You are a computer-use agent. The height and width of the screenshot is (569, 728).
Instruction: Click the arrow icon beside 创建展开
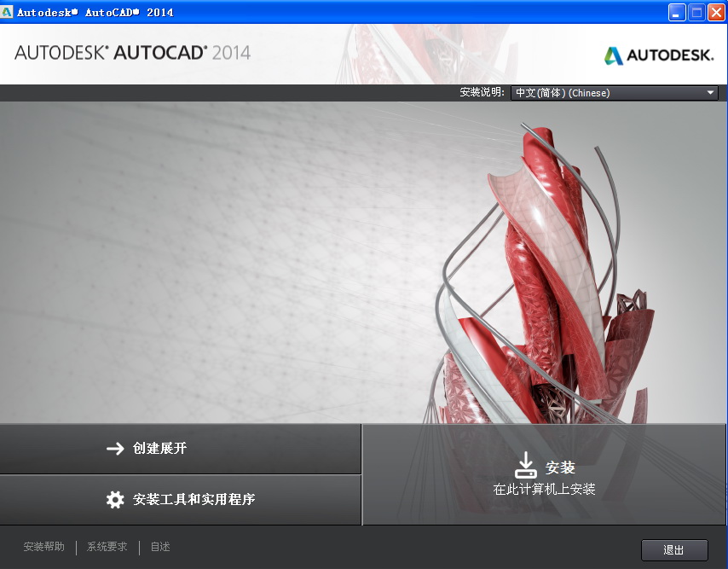tap(117, 449)
